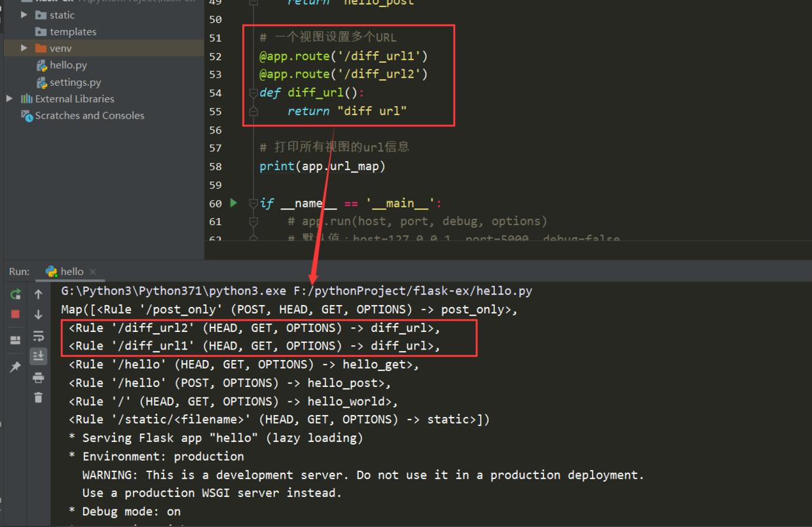Viewport: 812px width, 527px height.
Task: Select External Libraries in project tree
Action: coord(75,98)
